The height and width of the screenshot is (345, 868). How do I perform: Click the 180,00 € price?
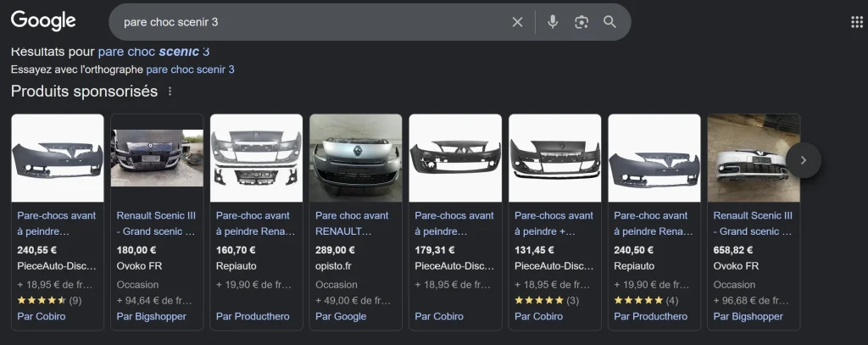136,250
